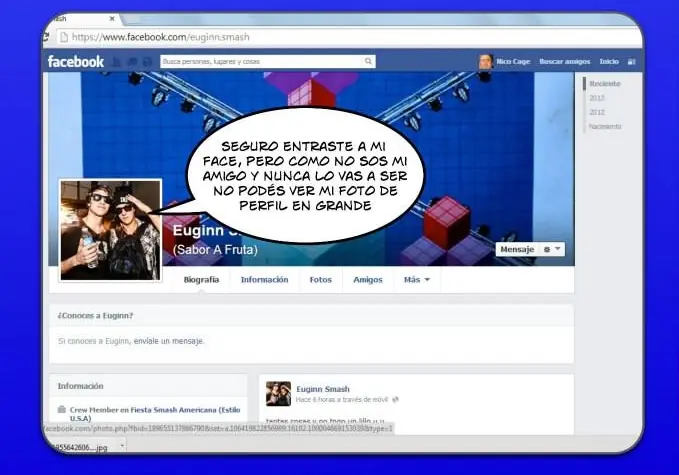This screenshot has width=679, height=475.
Task: Click the '(Sabor A Fruta)' nickname text
Action: tap(215, 250)
